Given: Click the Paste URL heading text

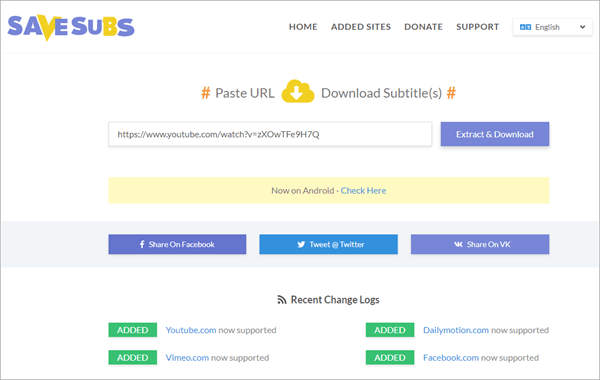Looking at the screenshot, I should click(x=245, y=93).
